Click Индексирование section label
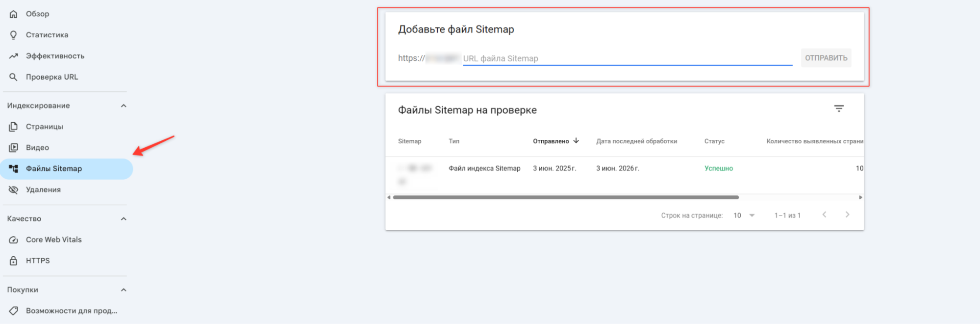The height and width of the screenshot is (324, 980). pyautogui.click(x=38, y=106)
